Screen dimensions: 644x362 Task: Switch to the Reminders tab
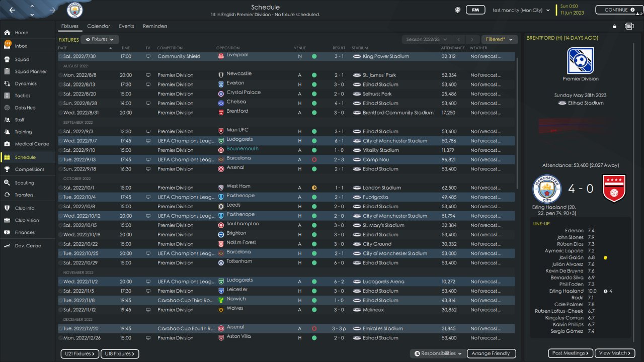click(155, 26)
